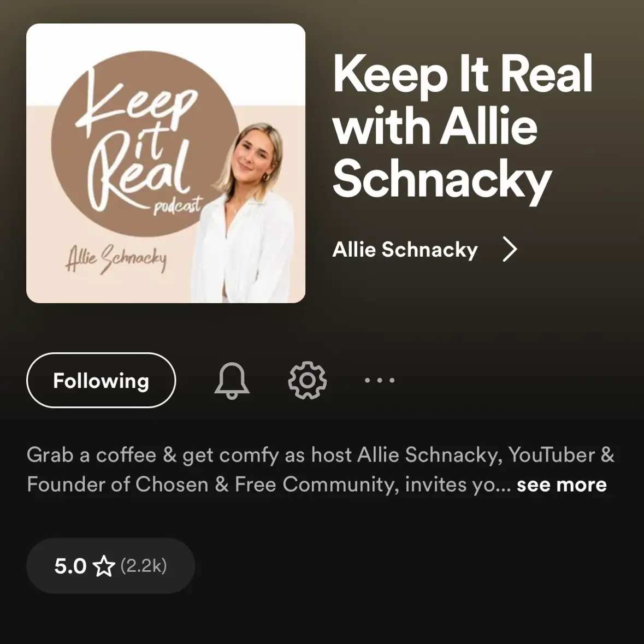Enable new episode notifications with the bell icon

coord(232,380)
